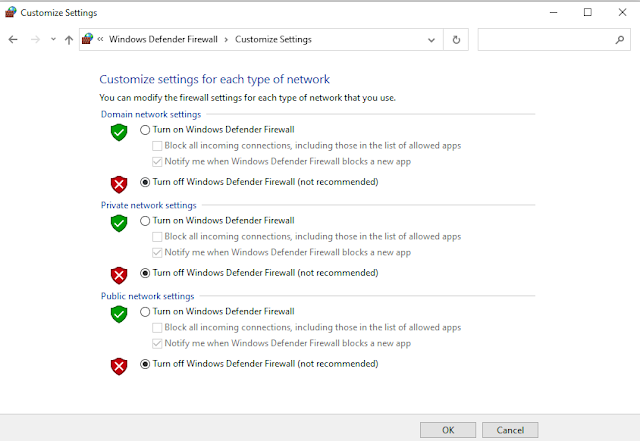Screen dimensions: 640x441
Task: Click the Customize Settings title bar icon
Action: tap(11, 12)
